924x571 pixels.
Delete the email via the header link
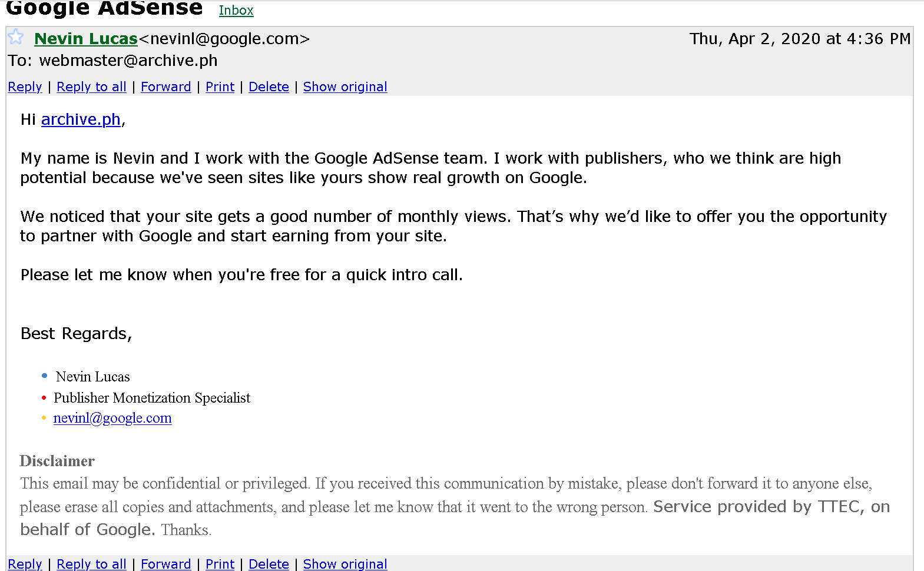pos(269,87)
